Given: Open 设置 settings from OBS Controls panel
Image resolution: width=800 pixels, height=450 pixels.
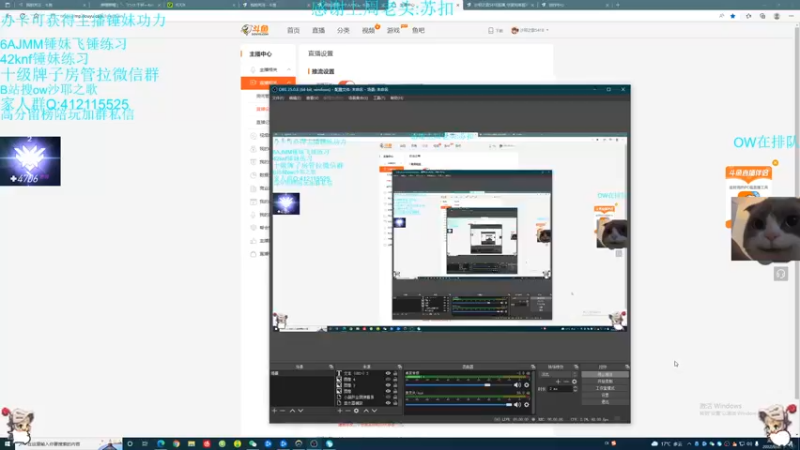Looking at the screenshot, I should point(605,395).
